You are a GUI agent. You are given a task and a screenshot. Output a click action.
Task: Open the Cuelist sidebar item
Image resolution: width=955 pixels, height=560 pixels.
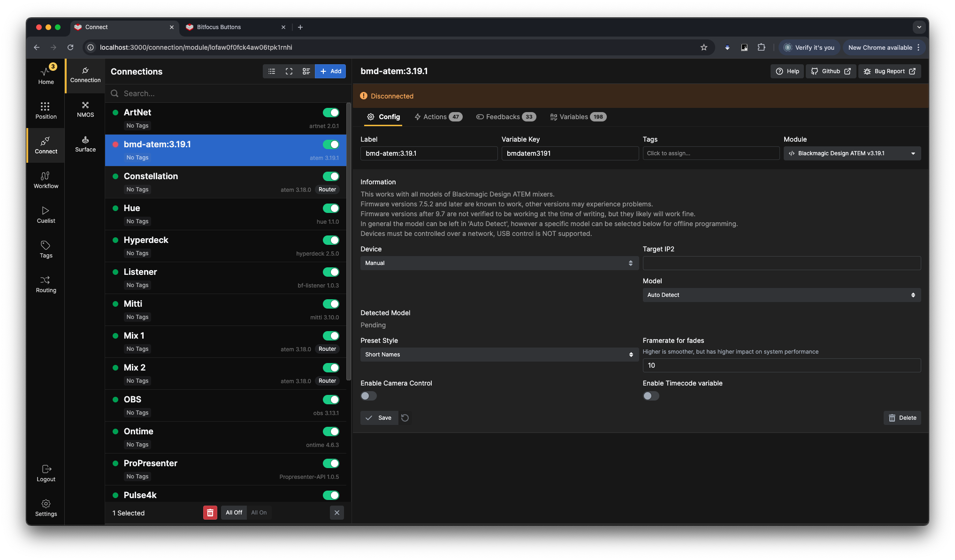[46, 214]
